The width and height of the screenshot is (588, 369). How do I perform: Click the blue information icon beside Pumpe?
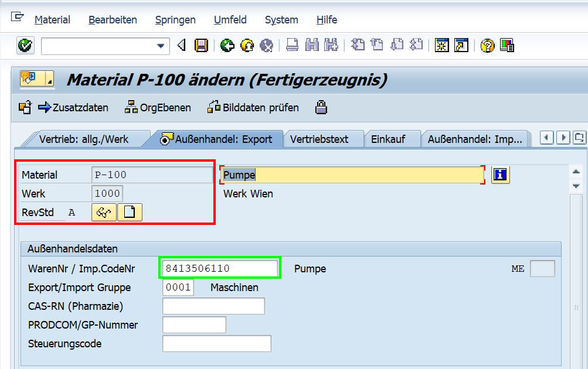(x=500, y=175)
